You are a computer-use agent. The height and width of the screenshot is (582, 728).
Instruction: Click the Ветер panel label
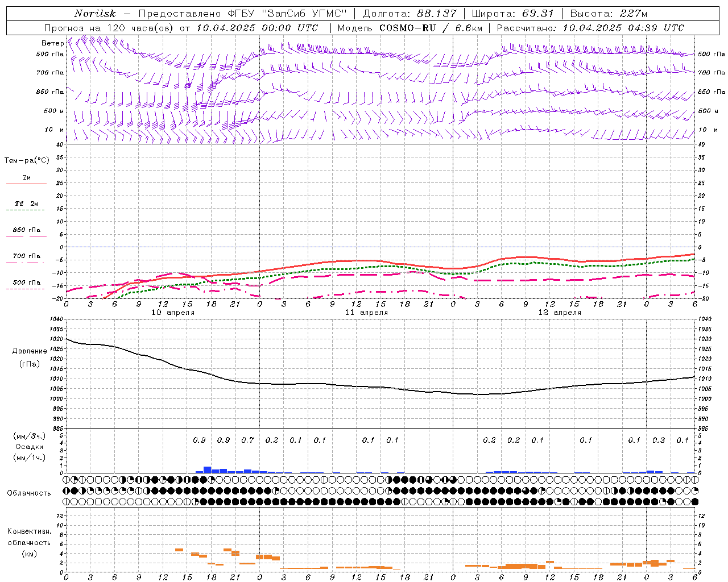click(x=53, y=43)
